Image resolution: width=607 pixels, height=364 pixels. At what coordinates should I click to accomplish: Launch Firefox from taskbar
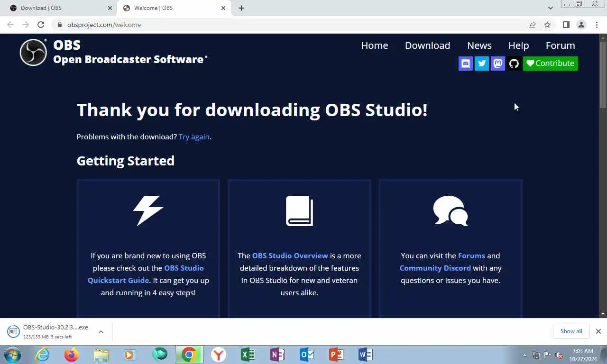72,355
